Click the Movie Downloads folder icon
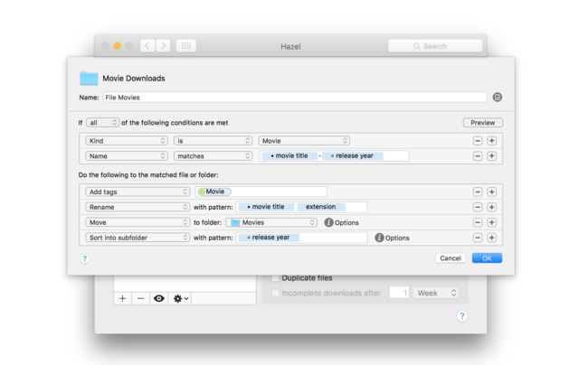The image size is (588, 365). coord(89,78)
